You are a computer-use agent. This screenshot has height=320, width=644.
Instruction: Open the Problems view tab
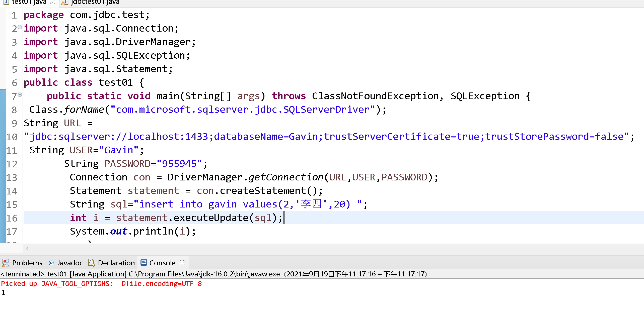[x=27, y=263]
